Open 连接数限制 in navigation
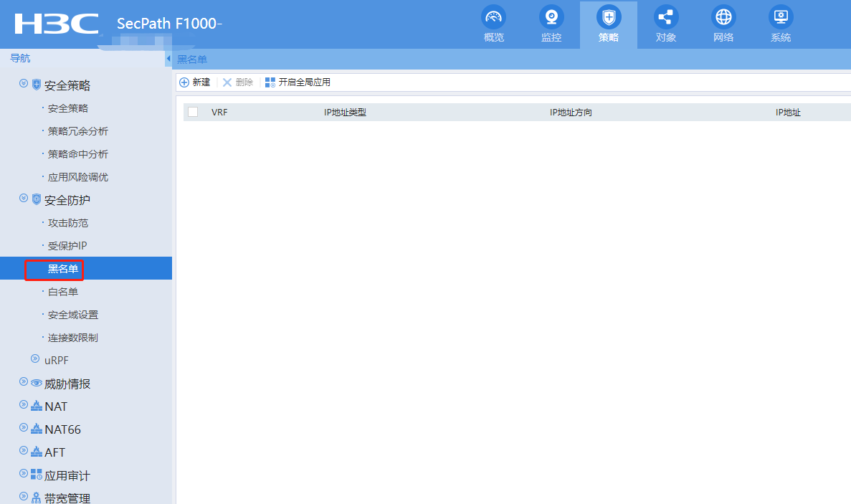The width and height of the screenshot is (851, 504). click(72, 338)
